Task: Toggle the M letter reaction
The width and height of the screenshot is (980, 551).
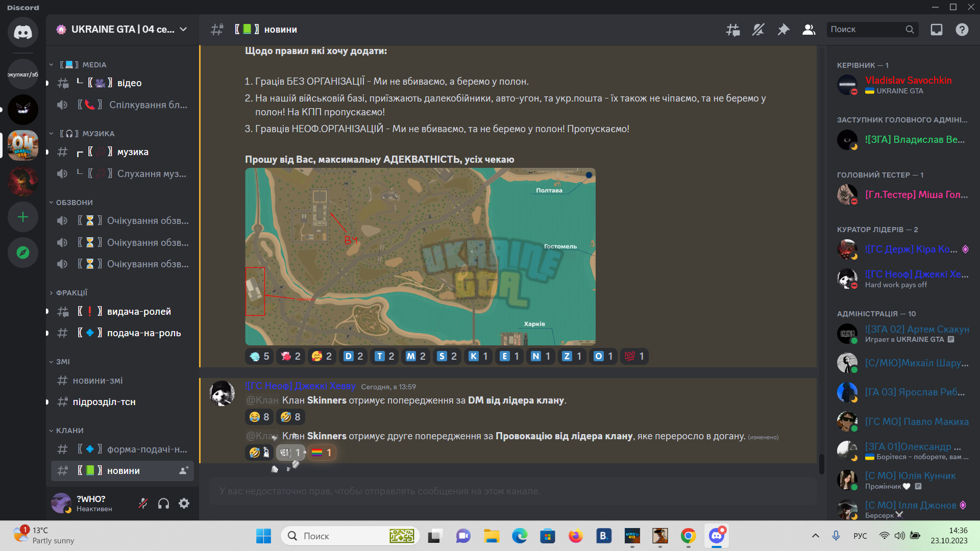Action: 415,356
